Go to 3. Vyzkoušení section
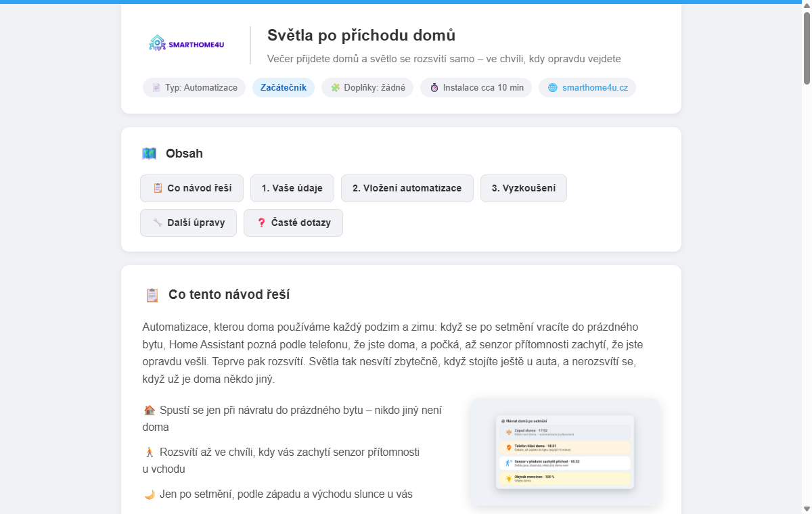This screenshot has height=514, width=812. (x=524, y=188)
